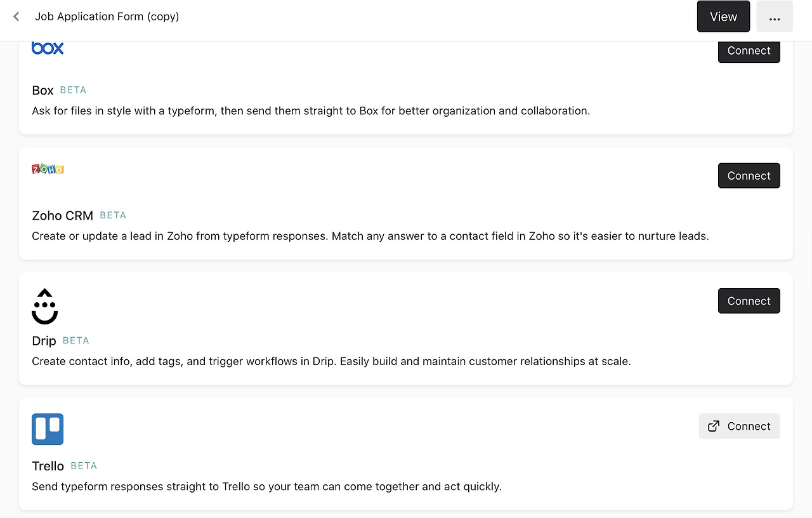This screenshot has height=518, width=812.
Task: Connect the Box integration
Action: tap(749, 51)
